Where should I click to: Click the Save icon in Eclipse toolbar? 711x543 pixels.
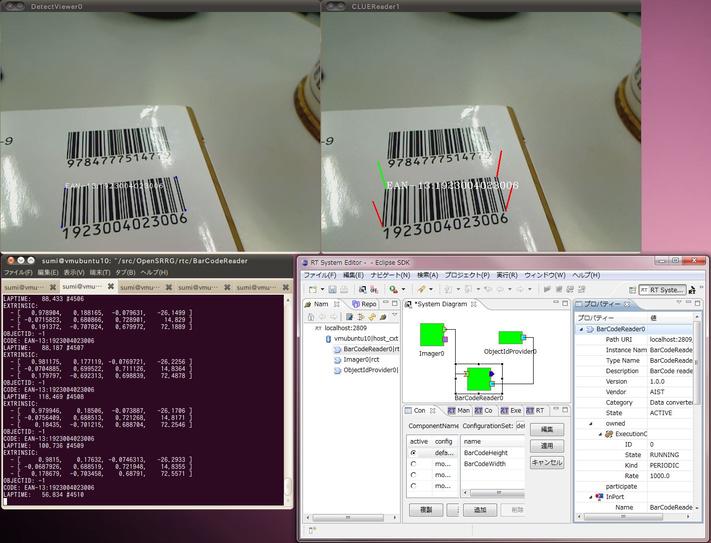point(332,289)
